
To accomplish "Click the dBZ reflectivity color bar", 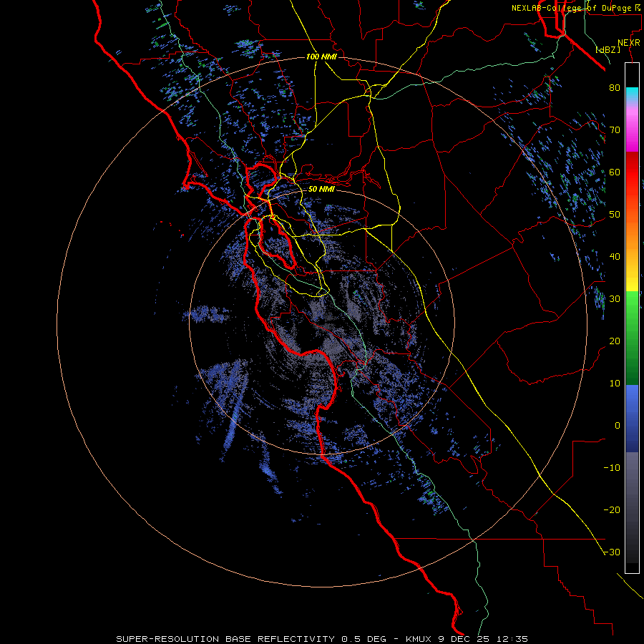I will coord(632,318).
